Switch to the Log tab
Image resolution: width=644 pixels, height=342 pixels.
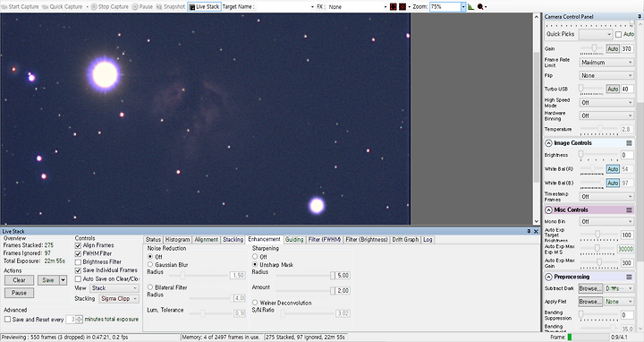tap(428, 240)
